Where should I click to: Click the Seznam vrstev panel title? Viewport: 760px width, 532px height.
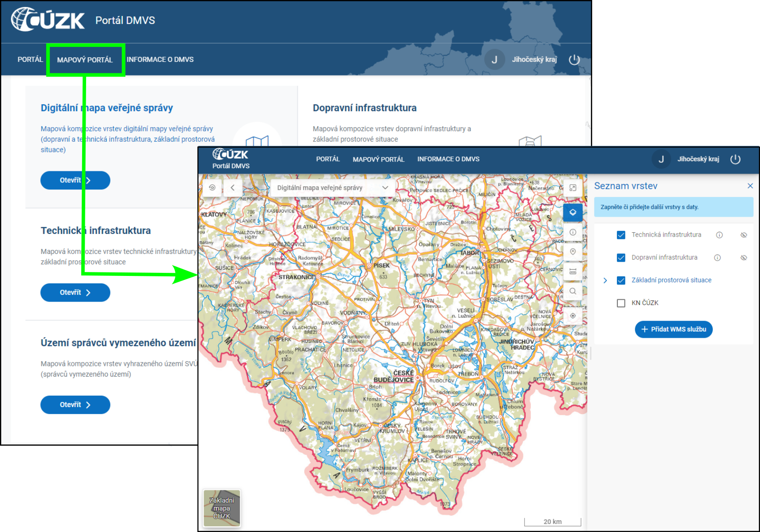625,186
